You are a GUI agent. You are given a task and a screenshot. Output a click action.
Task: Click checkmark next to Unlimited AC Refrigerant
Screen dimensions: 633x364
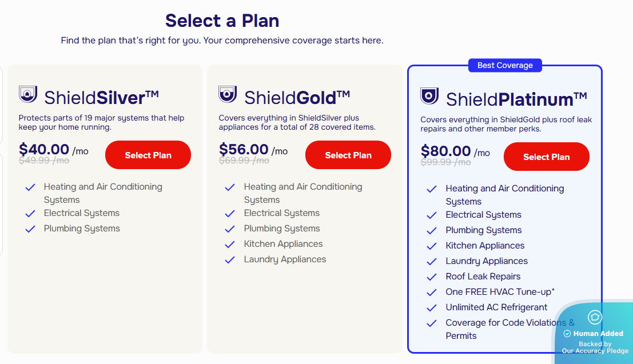(x=432, y=308)
